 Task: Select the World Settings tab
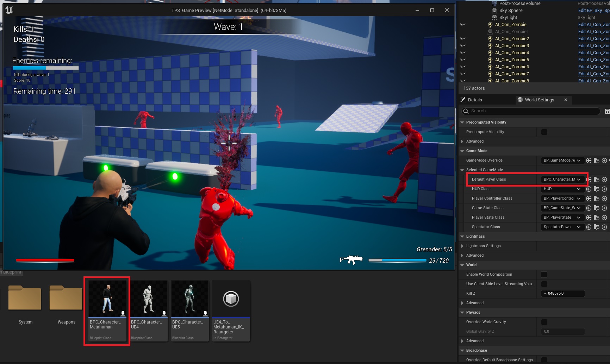[539, 100]
